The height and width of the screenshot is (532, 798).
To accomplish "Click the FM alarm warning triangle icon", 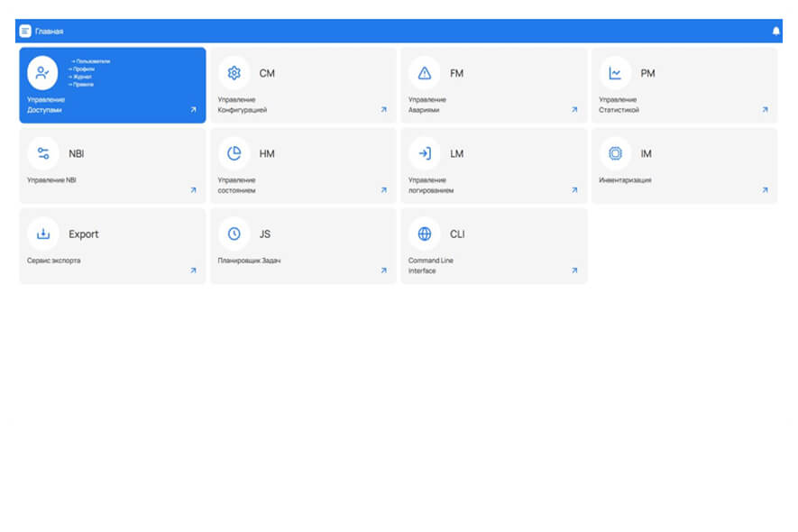I will [x=425, y=73].
